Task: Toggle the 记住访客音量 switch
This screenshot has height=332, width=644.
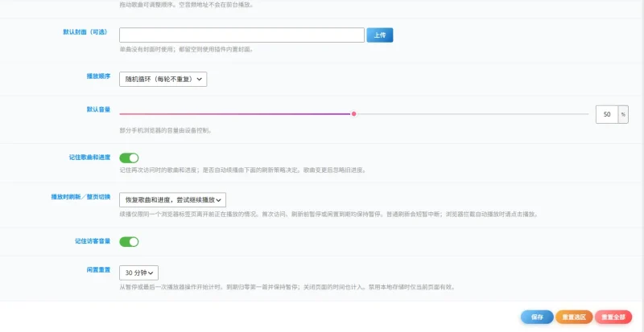Action: pyautogui.click(x=129, y=242)
